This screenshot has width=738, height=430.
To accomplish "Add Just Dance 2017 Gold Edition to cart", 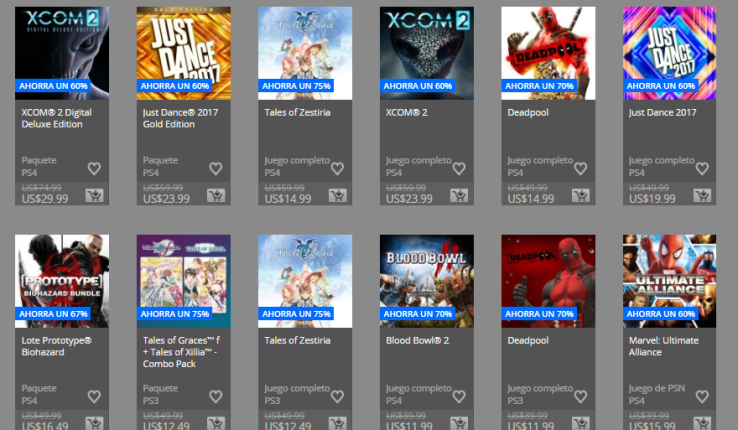I will [216, 195].
